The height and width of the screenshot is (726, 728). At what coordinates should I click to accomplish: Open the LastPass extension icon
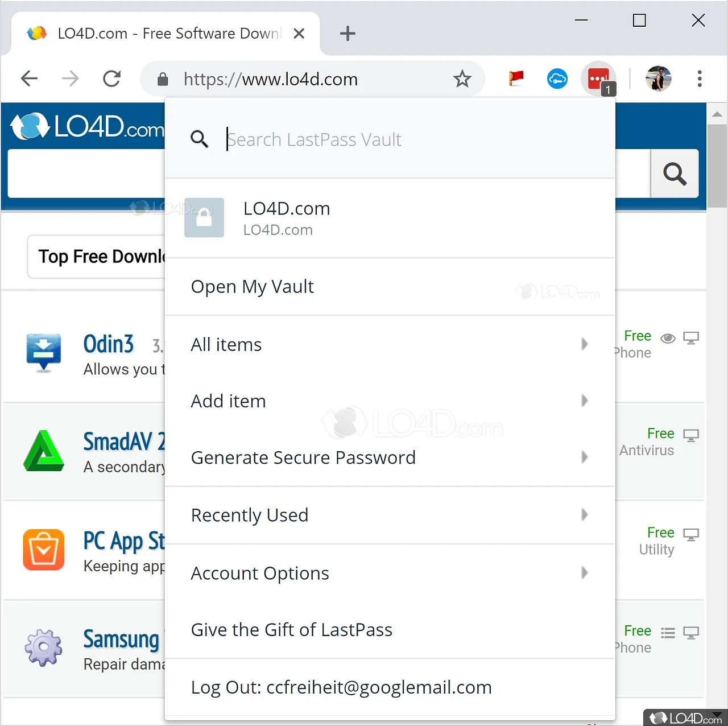598,79
